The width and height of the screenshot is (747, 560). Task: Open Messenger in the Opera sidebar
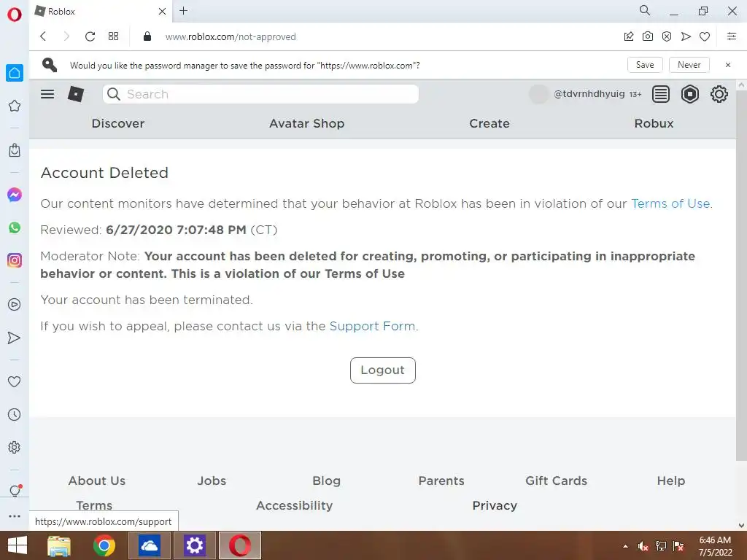(x=15, y=195)
